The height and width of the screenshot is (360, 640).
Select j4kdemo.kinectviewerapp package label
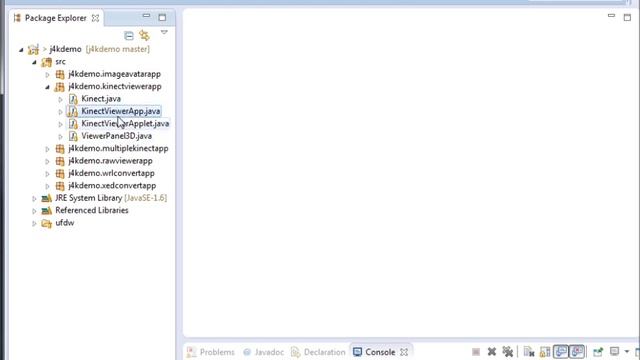coord(115,86)
